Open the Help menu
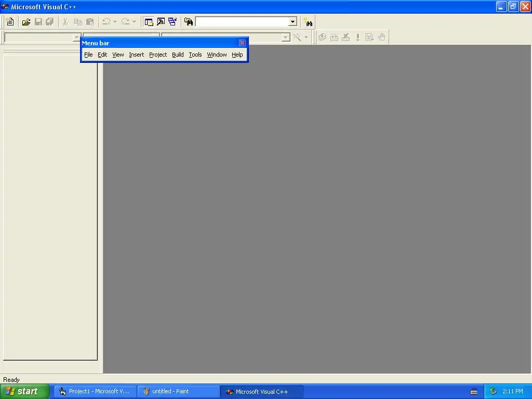Image resolution: width=532 pixels, height=399 pixels. (x=237, y=55)
